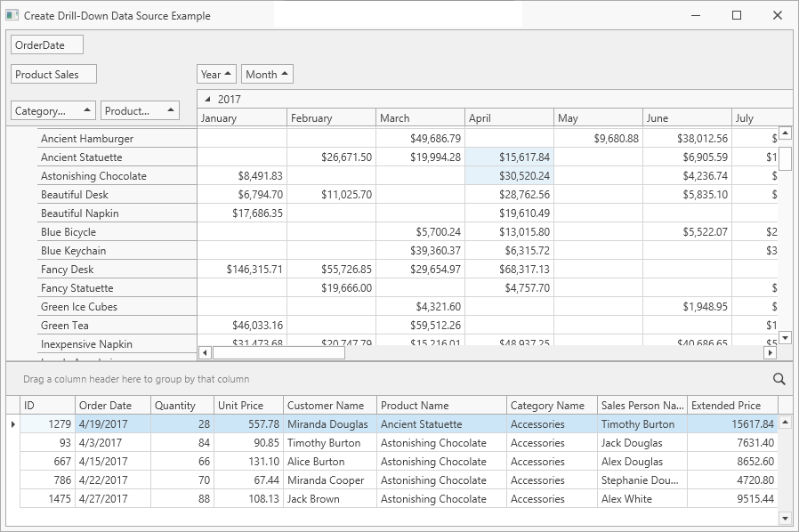Click the May column header
The height and width of the screenshot is (532, 799).
click(x=598, y=117)
